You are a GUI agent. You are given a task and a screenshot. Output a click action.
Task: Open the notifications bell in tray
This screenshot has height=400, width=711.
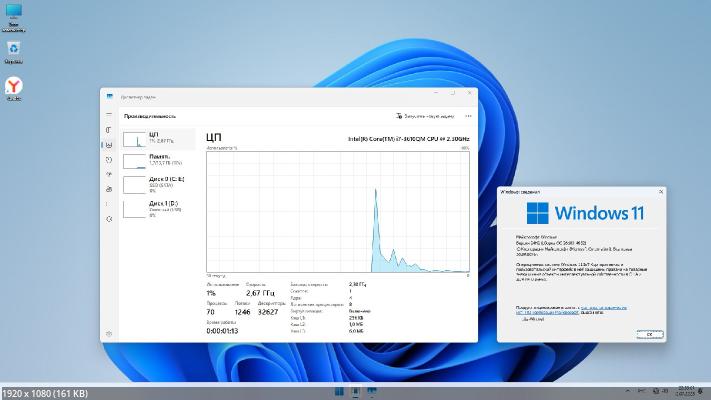click(x=701, y=391)
